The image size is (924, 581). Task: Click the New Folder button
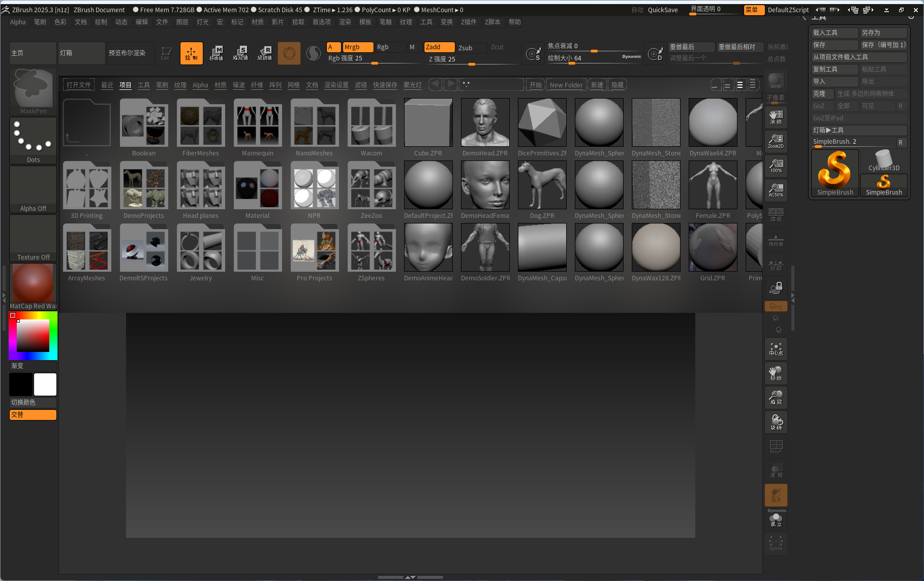click(566, 85)
